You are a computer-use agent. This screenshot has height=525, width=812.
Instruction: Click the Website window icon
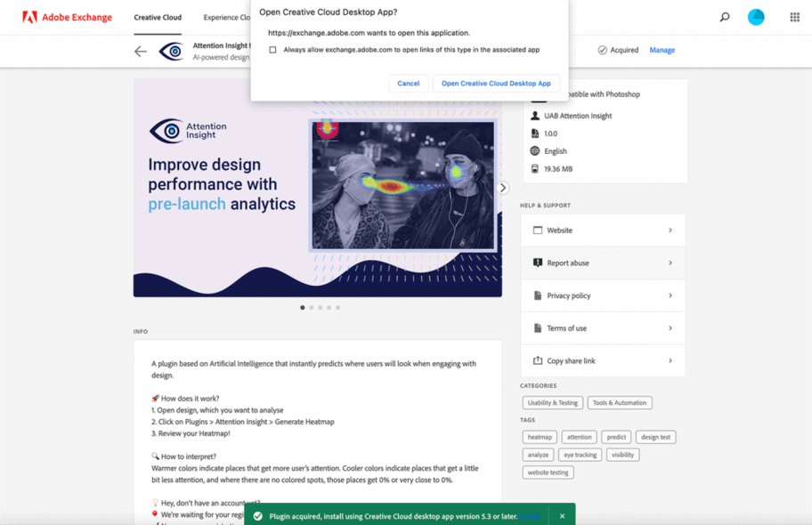tap(538, 230)
